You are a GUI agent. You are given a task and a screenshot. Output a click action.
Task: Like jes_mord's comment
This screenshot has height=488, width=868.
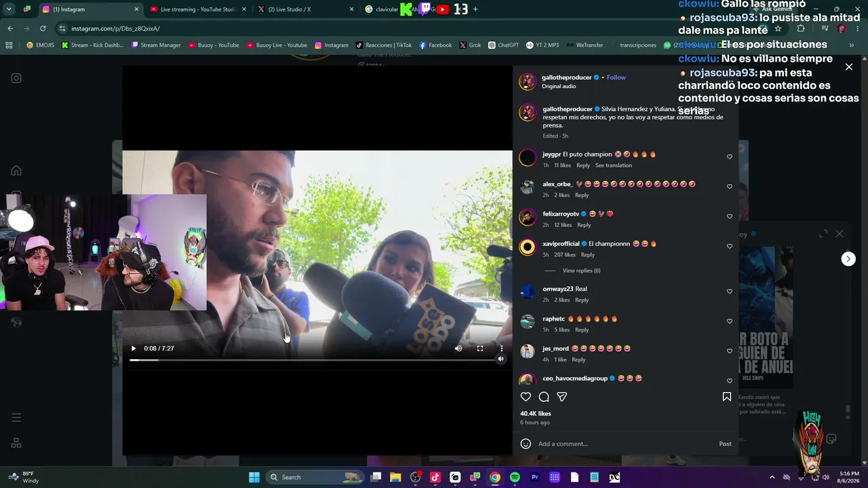coord(730,351)
